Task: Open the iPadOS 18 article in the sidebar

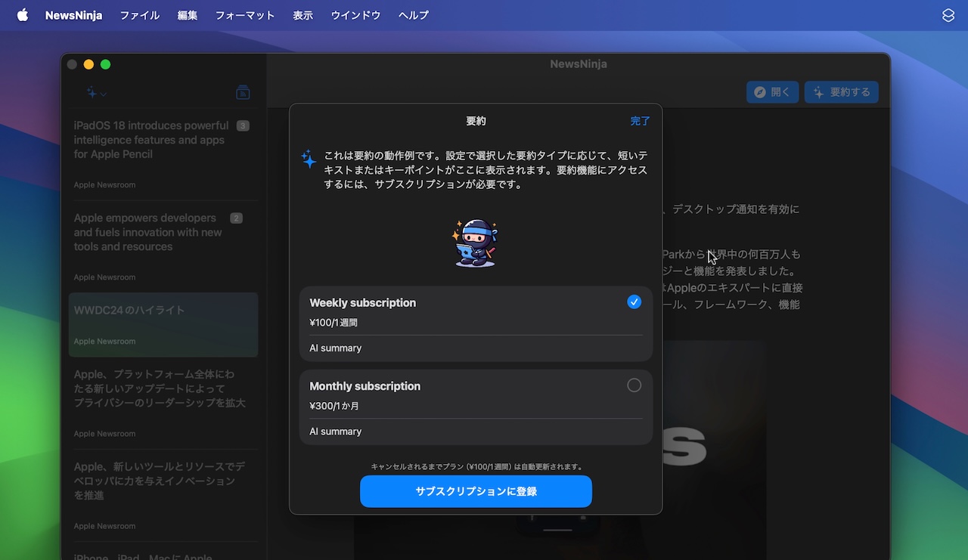Action: [163, 155]
